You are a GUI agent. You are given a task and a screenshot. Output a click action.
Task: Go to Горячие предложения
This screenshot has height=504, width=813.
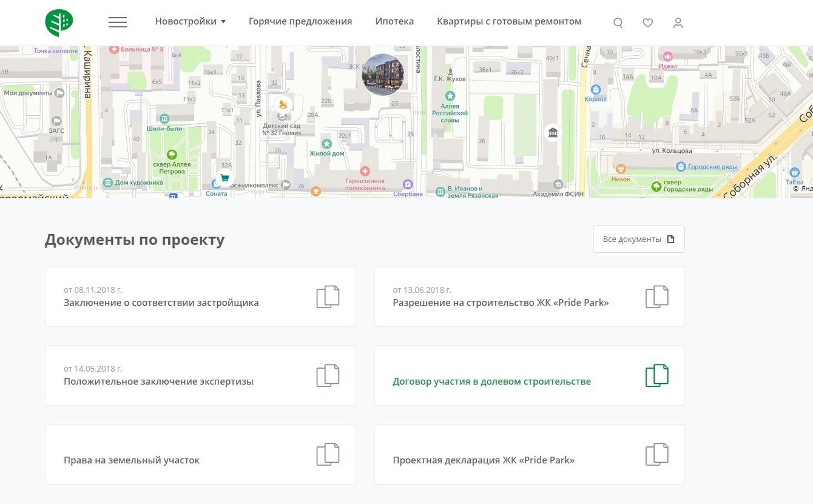[300, 21]
